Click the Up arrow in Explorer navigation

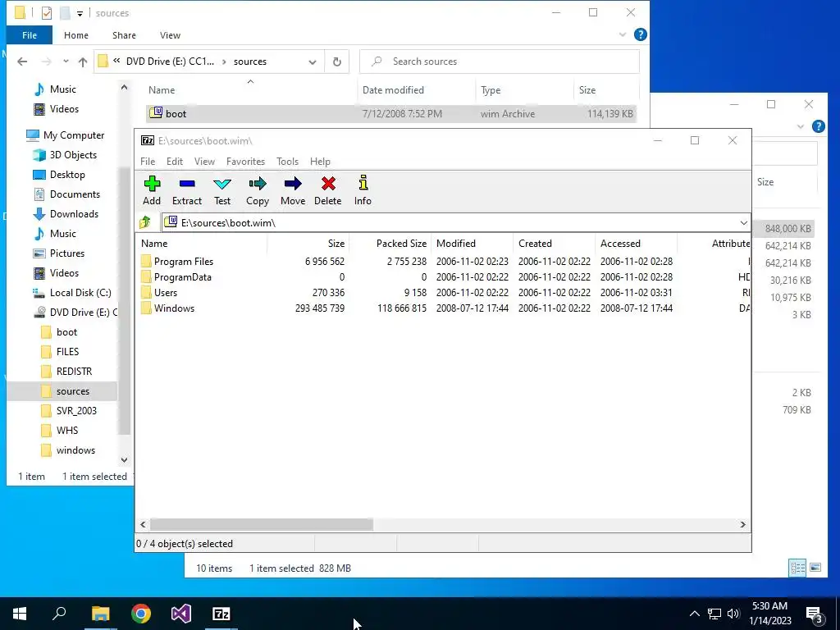(83, 62)
